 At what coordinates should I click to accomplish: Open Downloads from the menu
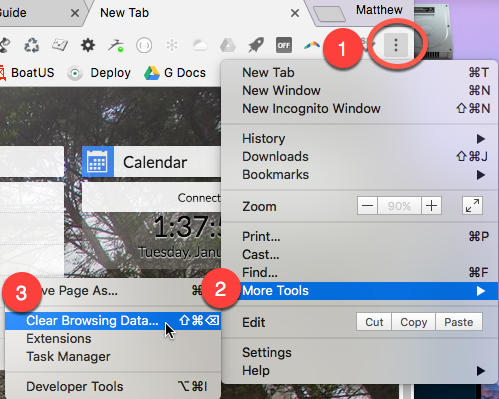pos(360,156)
